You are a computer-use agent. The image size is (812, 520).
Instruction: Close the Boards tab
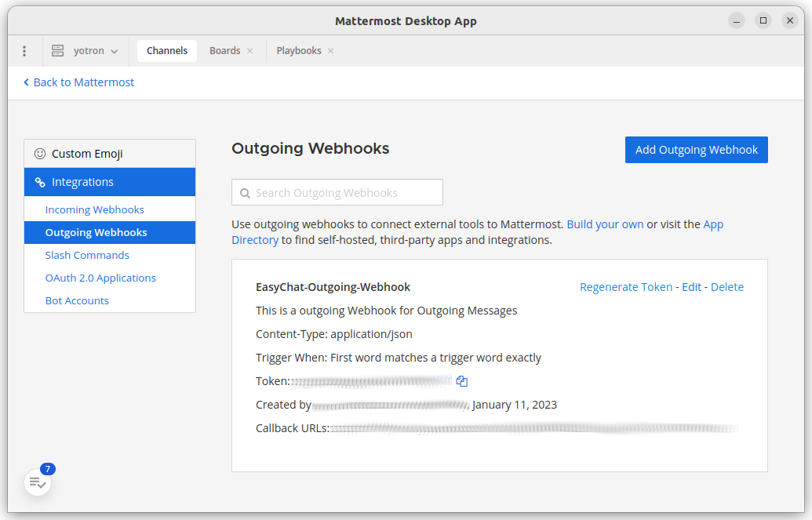(x=250, y=51)
